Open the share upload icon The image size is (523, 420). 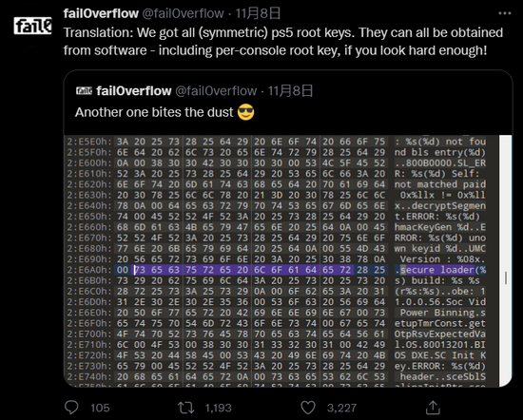pyautogui.click(x=433, y=408)
